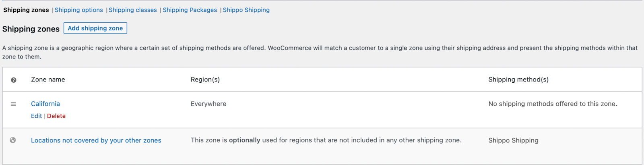Click the Shipping zones page heading

[31, 29]
